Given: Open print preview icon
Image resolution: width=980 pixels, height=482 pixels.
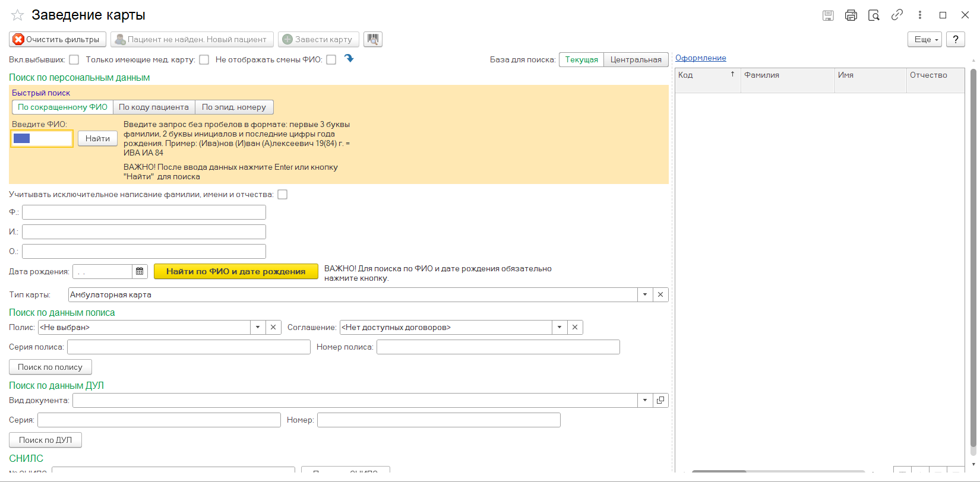Looking at the screenshot, I should [x=874, y=15].
